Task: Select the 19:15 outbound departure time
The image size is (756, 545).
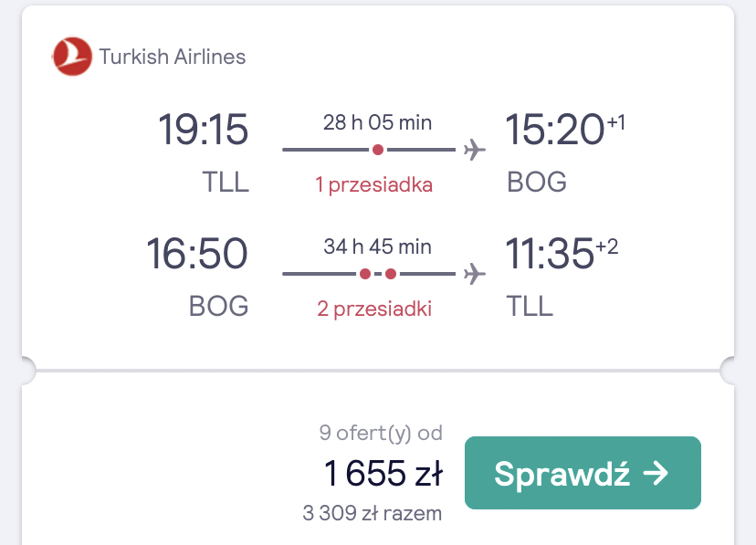Action: 204,129
